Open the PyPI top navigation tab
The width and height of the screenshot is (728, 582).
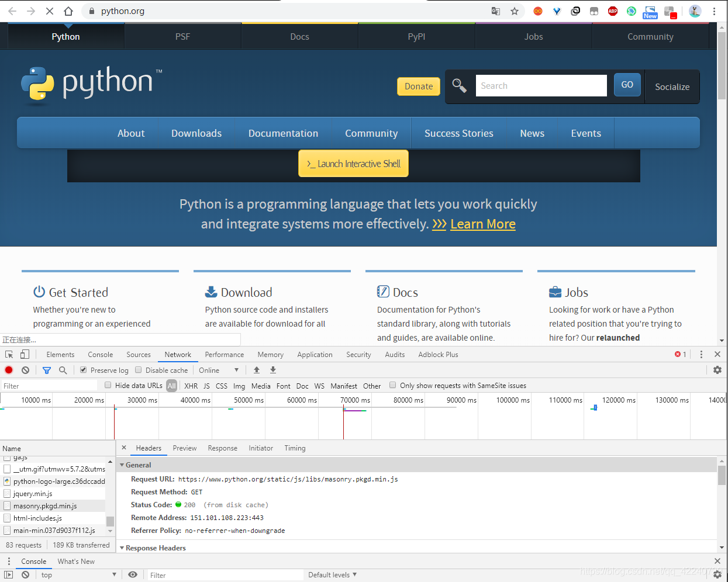416,36
